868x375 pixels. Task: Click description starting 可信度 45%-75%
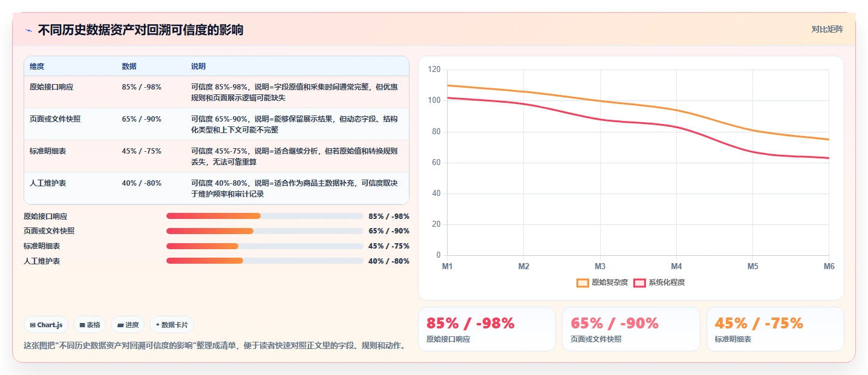[295, 156]
